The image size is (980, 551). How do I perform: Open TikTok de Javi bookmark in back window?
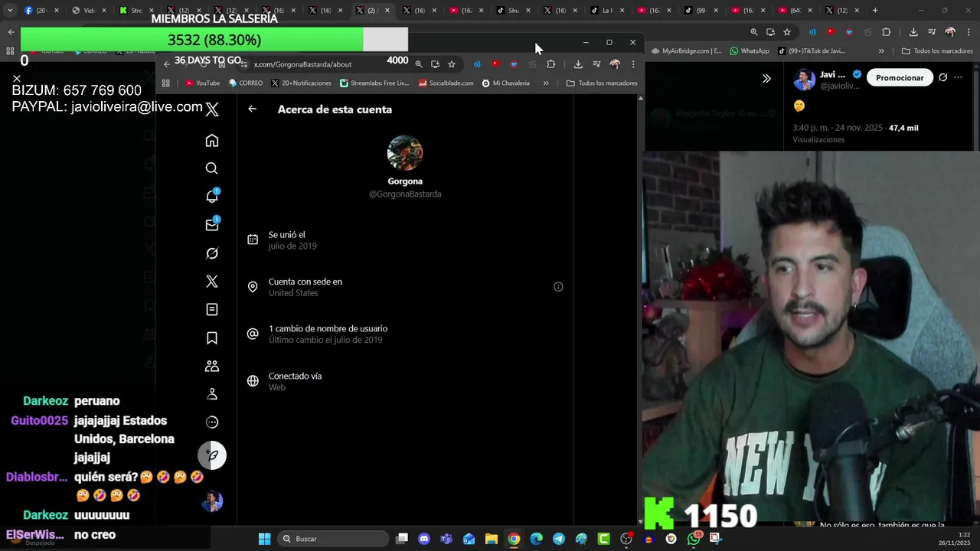coord(812,51)
